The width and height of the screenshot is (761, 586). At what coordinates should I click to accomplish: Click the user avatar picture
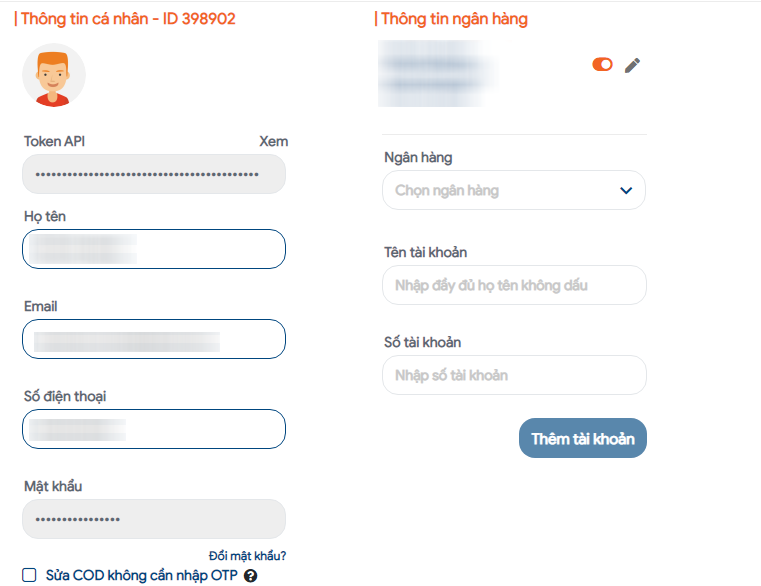(x=53, y=76)
